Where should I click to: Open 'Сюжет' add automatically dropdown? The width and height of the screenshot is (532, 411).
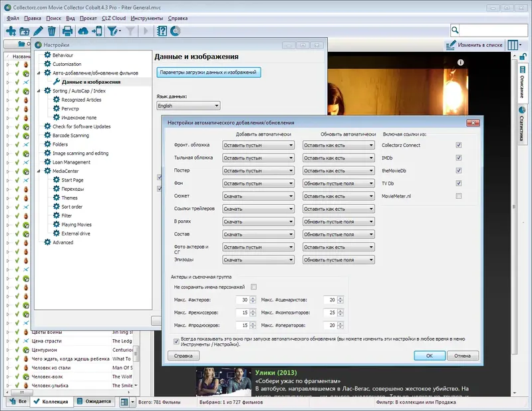[258, 196]
